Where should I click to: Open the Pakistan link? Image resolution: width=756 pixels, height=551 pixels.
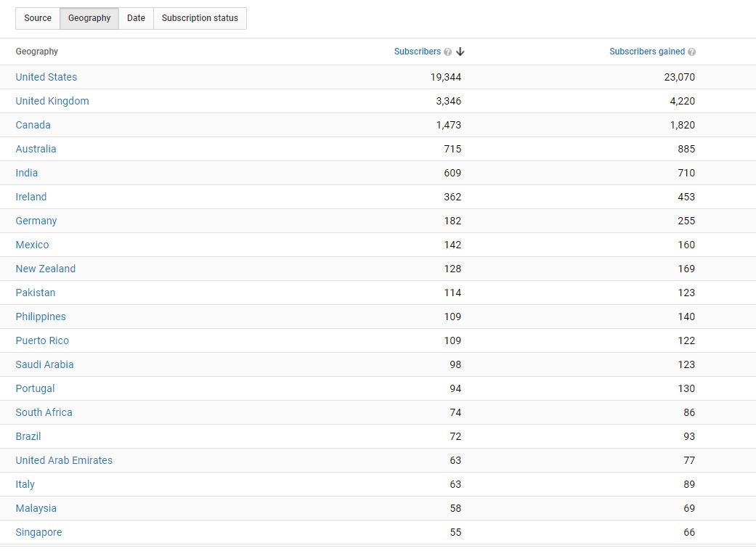click(35, 293)
